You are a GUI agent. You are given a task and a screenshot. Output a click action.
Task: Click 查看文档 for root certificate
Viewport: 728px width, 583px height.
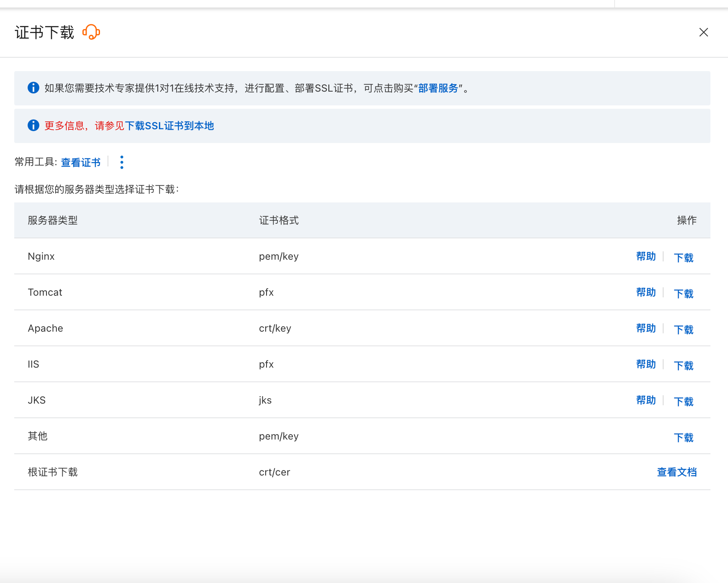677,472
